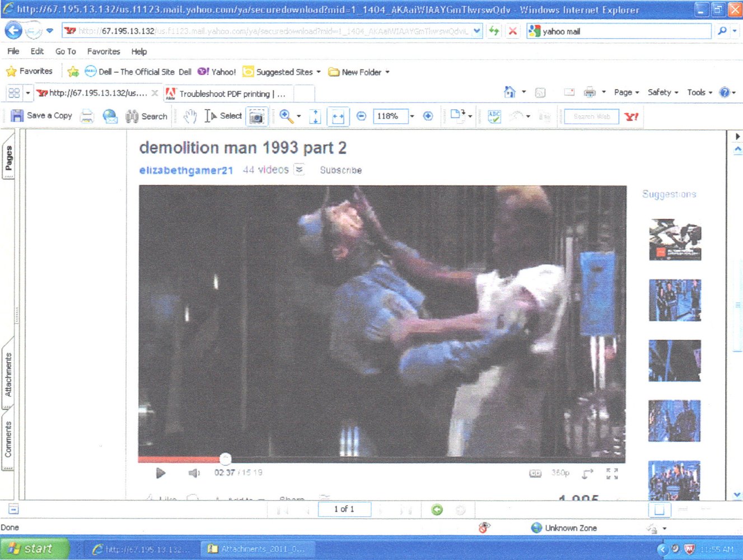Stop loading with the red X button
The width and height of the screenshot is (743, 560).
[512, 31]
